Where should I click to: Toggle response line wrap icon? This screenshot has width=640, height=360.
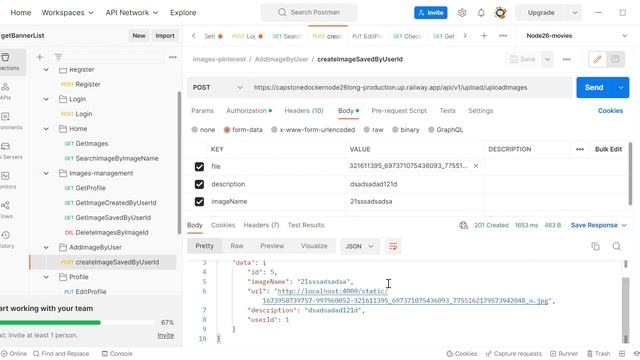(393, 246)
